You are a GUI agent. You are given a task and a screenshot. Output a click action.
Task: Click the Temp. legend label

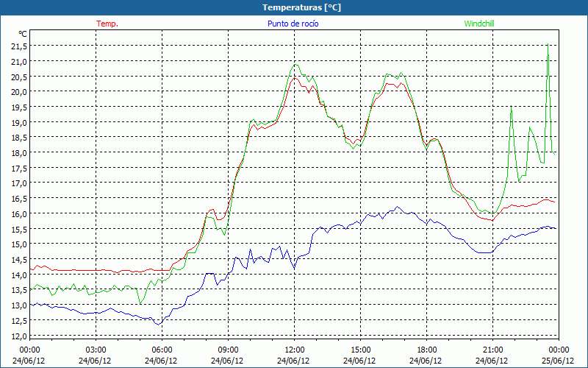pyautogui.click(x=107, y=24)
